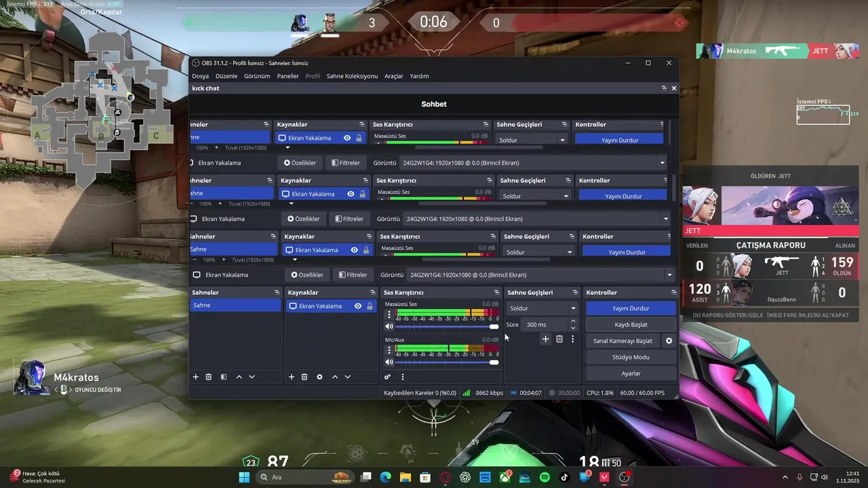
Task: Enable Stüdyo Modu button
Action: pyautogui.click(x=631, y=357)
